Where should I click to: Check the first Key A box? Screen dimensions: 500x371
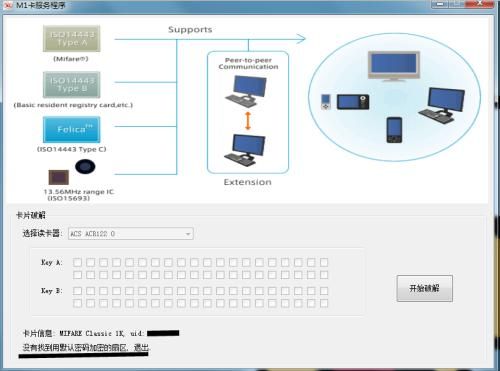coord(77,262)
